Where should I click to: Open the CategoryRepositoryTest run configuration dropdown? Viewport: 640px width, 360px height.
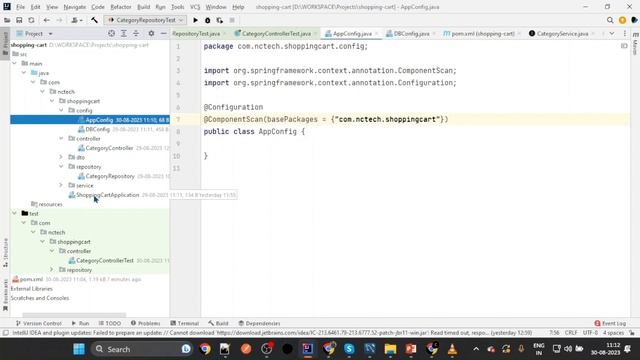coord(146,20)
